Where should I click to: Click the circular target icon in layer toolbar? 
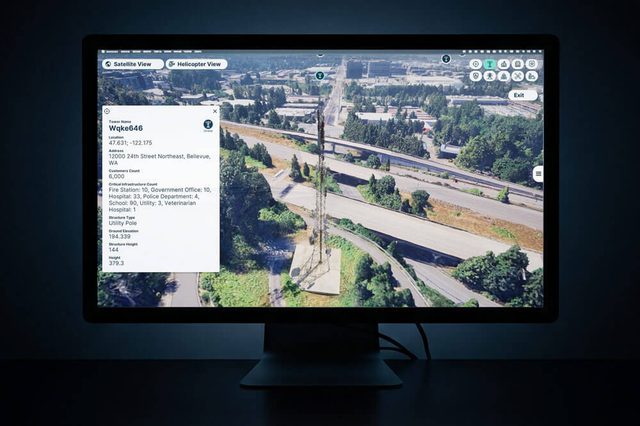click(476, 64)
